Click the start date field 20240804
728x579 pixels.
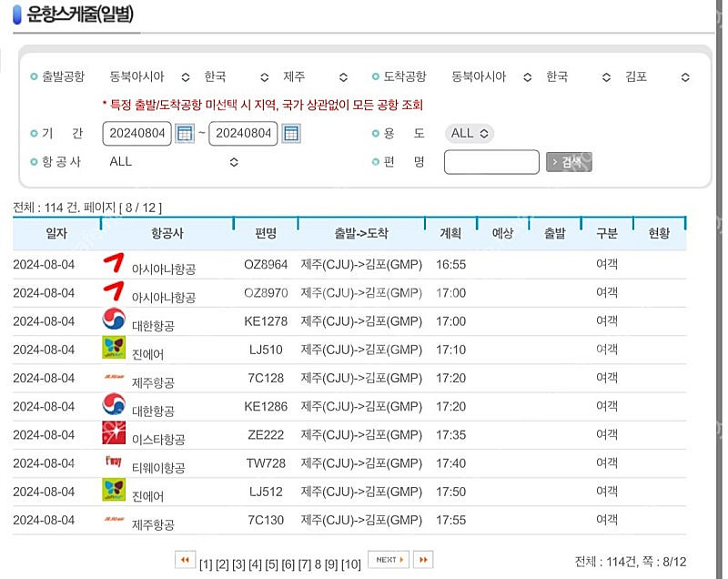(137, 133)
